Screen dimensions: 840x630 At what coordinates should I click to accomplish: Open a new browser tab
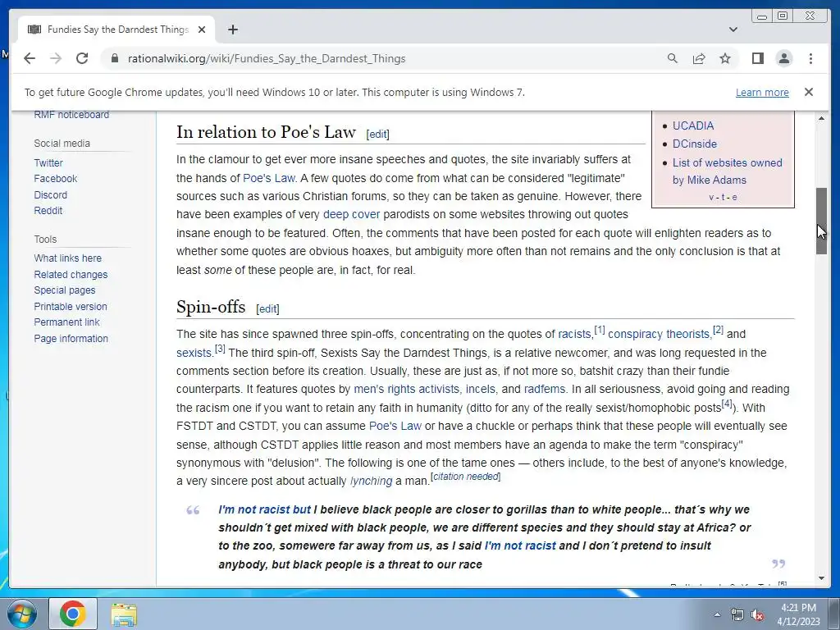[x=232, y=30]
